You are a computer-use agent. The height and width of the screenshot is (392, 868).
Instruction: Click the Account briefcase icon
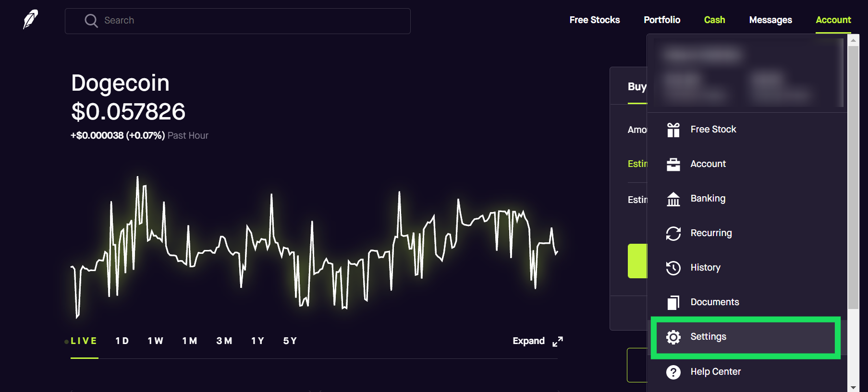coord(673,164)
